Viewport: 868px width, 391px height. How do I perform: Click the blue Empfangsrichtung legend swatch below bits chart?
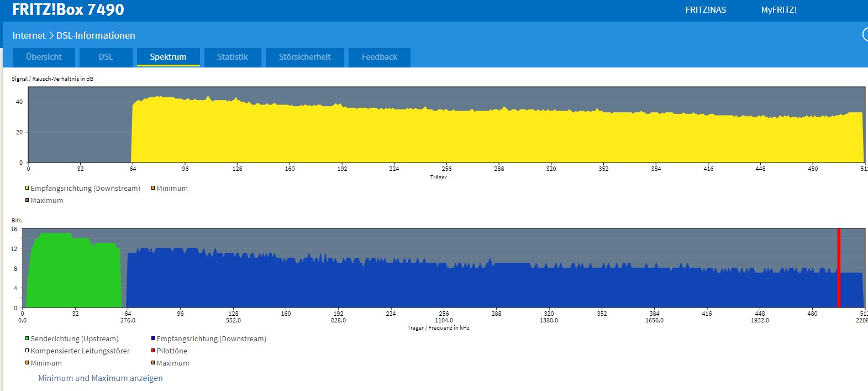tap(152, 338)
